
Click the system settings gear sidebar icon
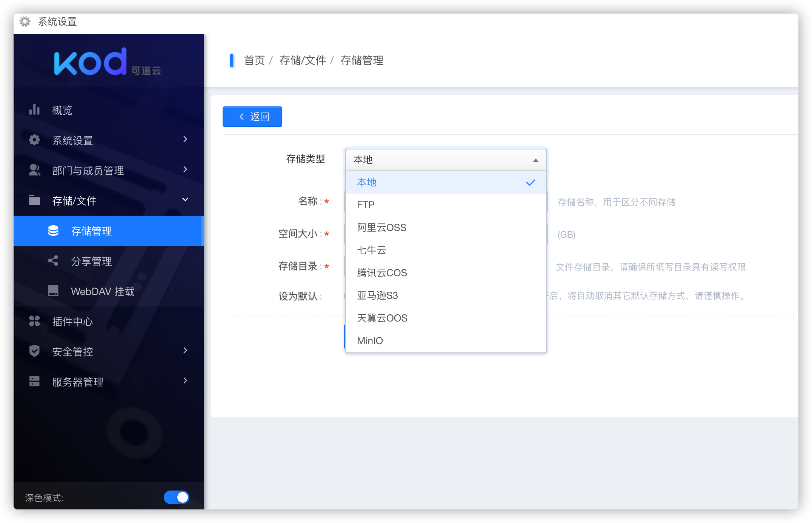pos(34,140)
